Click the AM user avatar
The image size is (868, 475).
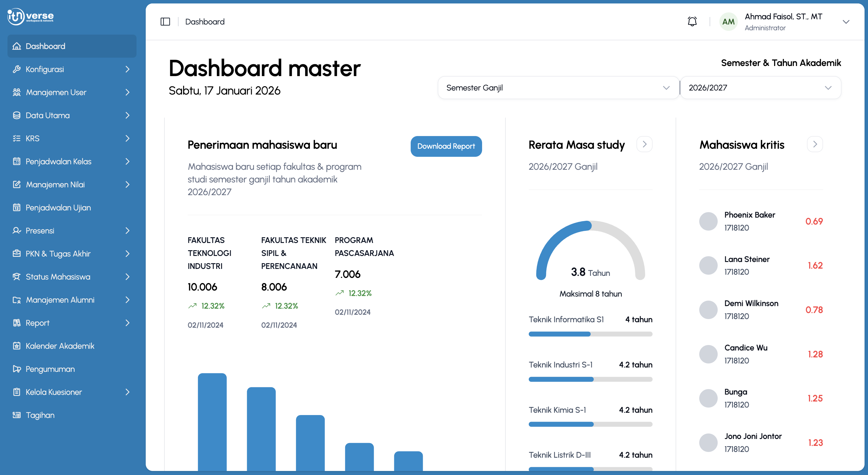tap(728, 22)
